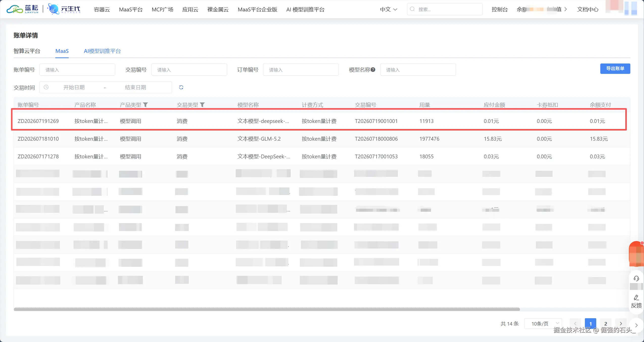
Task: Click the 交易编号 input field
Action: point(189,70)
